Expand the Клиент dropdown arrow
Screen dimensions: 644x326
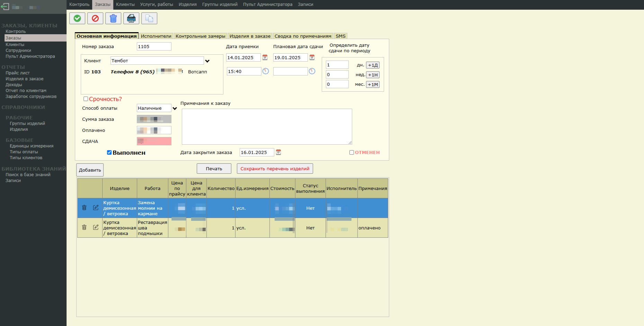207,61
